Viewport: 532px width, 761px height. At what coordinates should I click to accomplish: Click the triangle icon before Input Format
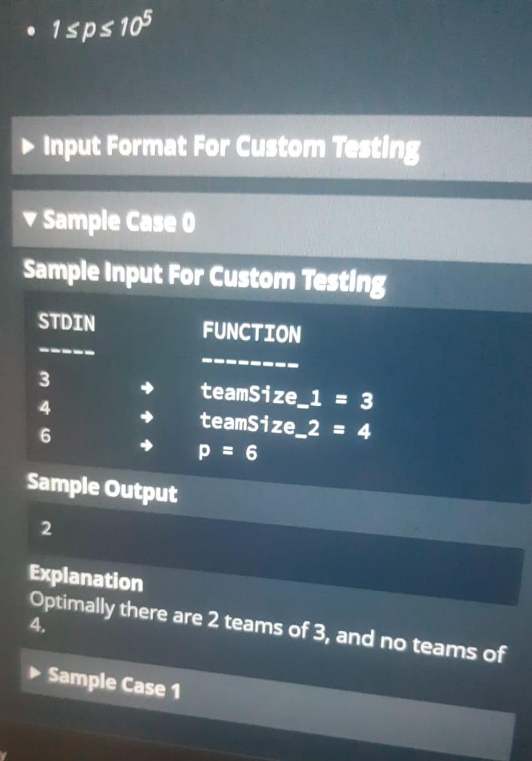tap(27, 147)
